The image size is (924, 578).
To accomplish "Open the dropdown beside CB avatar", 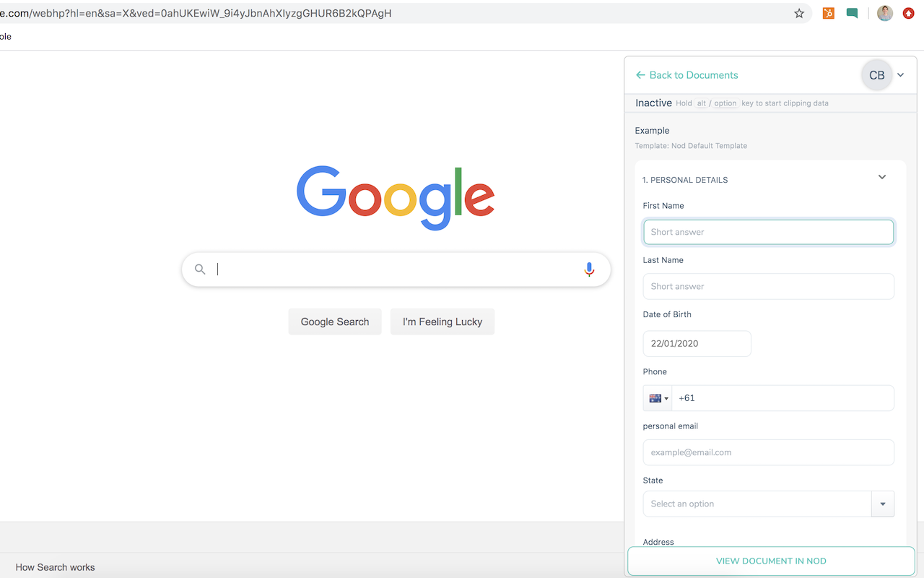I will [x=901, y=75].
